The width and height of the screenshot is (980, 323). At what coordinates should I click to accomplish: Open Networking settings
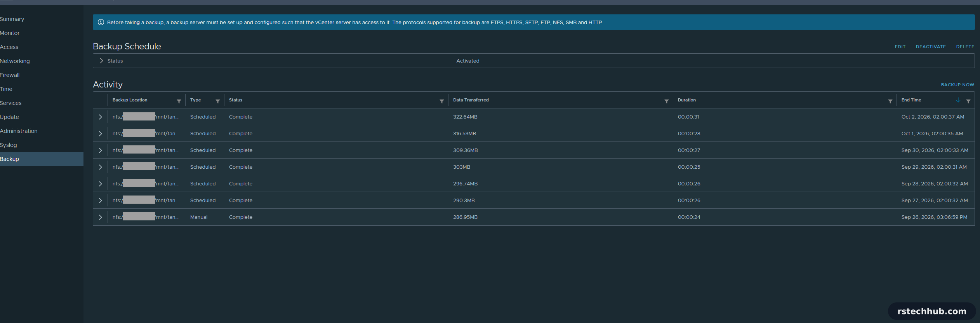click(x=15, y=61)
